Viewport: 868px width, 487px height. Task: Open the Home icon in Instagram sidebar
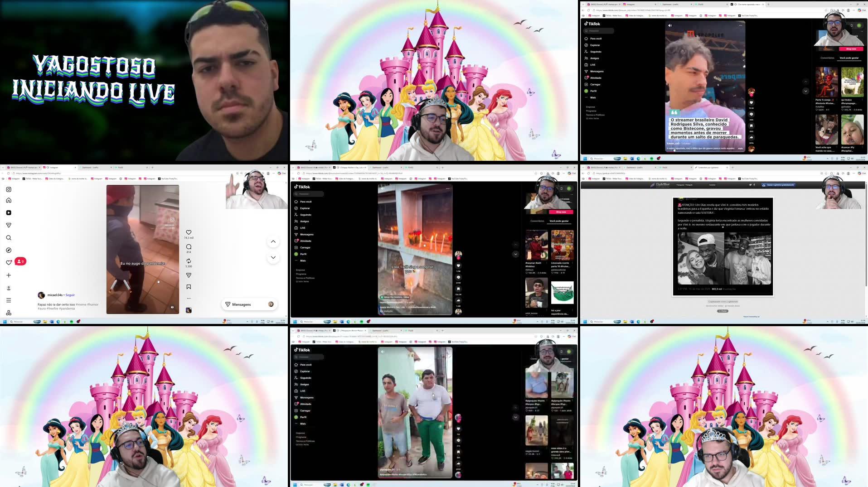pos(9,200)
